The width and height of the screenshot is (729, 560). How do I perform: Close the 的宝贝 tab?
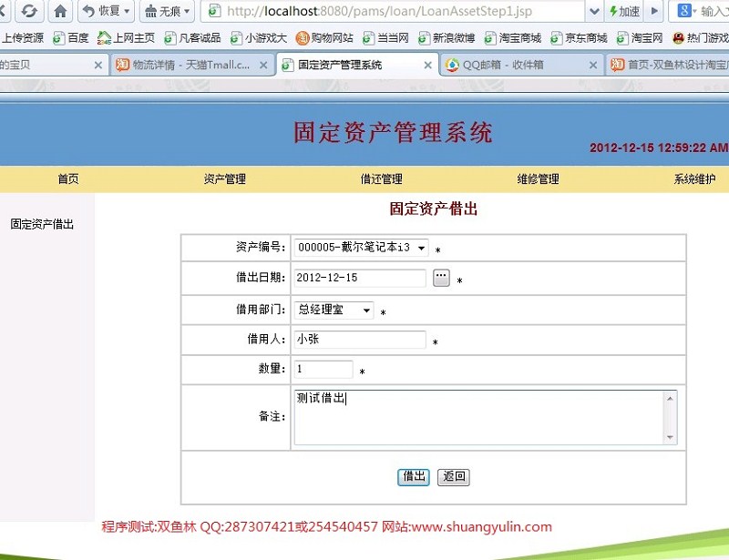pos(98,66)
